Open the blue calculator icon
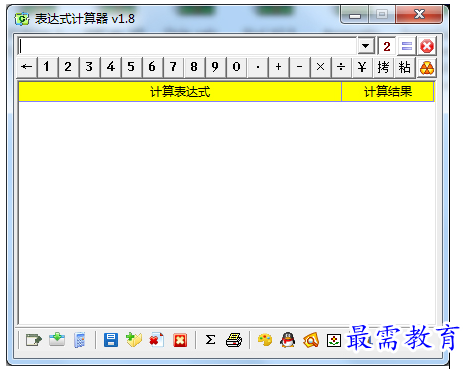The height and width of the screenshot is (369, 468). [x=80, y=340]
